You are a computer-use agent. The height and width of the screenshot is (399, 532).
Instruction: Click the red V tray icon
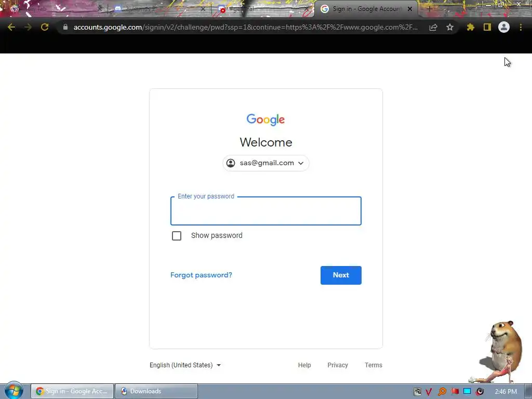(x=429, y=392)
